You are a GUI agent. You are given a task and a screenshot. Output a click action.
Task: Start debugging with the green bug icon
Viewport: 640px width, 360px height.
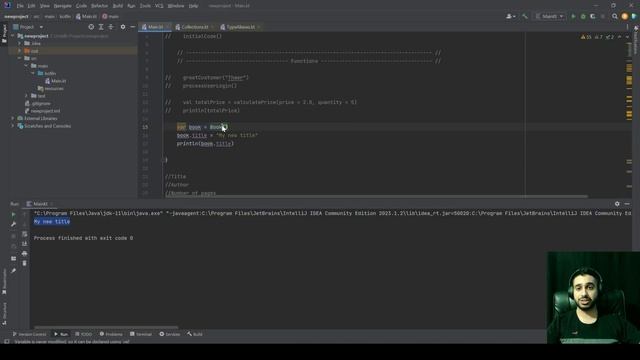583,16
